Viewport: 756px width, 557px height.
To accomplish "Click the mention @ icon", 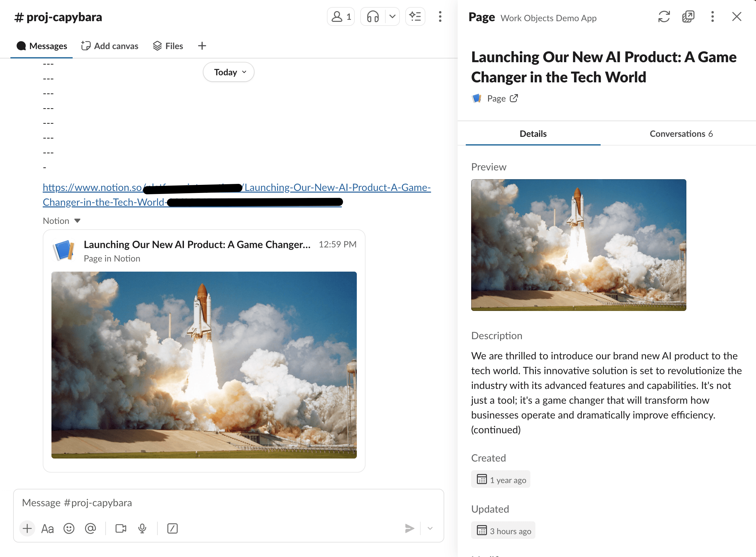I will pyautogui.click(x=90, y=528).
